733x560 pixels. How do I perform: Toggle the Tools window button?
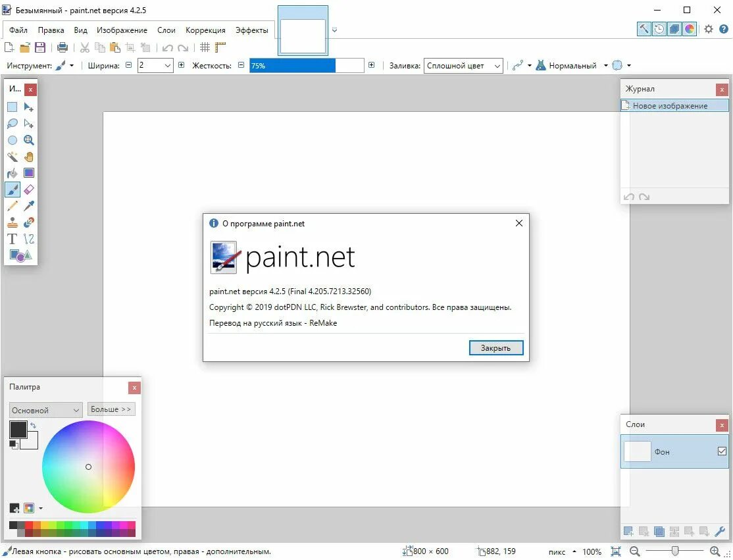click(644, 29)
